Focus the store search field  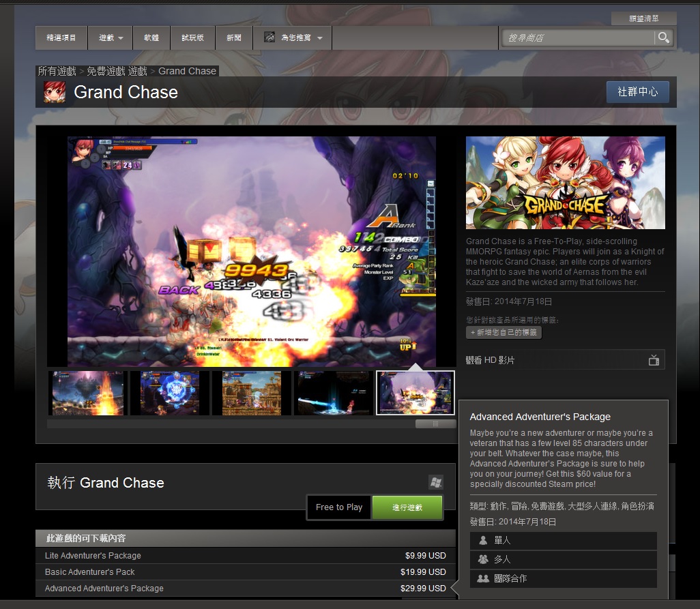(x=578, y=38)
